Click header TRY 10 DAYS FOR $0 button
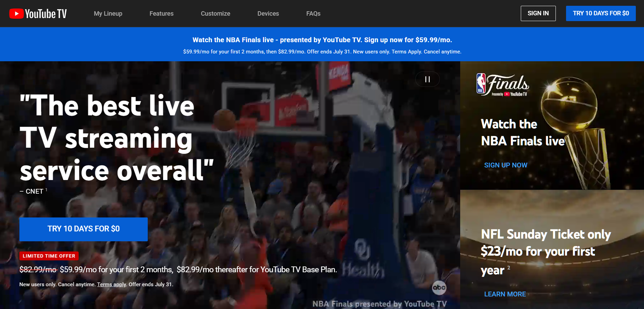This screenshot has height=309, width=644. tap(601, 13)
